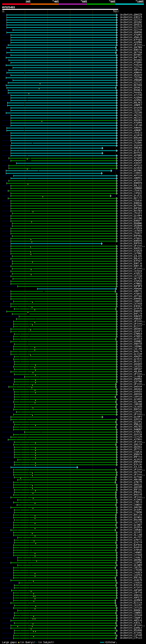Click the green ~80% identity legend segment
This screenshot has width=146, height=644.
point(101,4)
